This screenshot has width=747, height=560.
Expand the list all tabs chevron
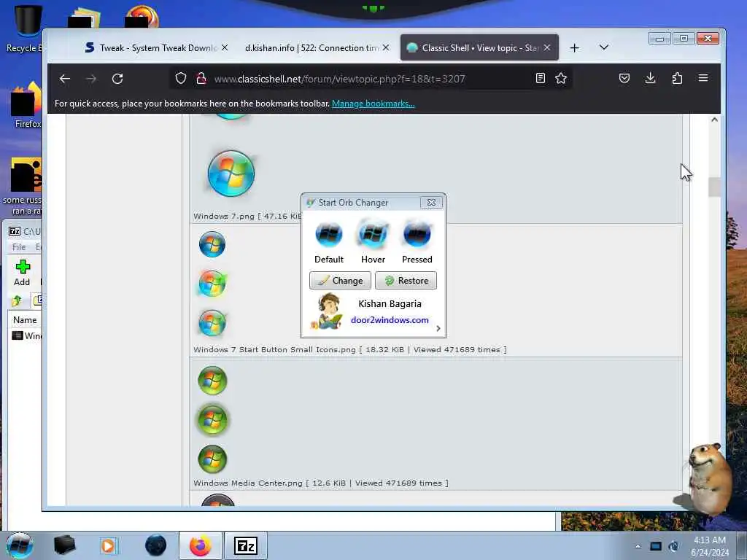[x=603, y=47]
